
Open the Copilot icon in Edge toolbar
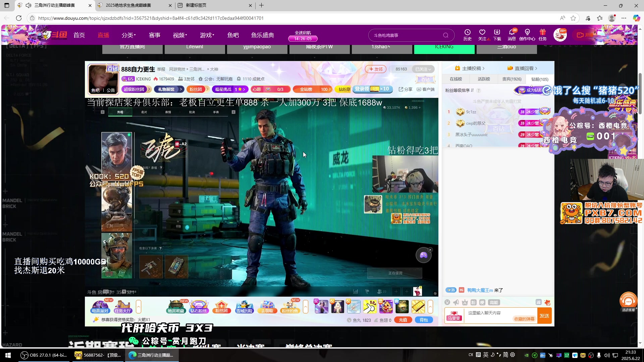point(636,18)
